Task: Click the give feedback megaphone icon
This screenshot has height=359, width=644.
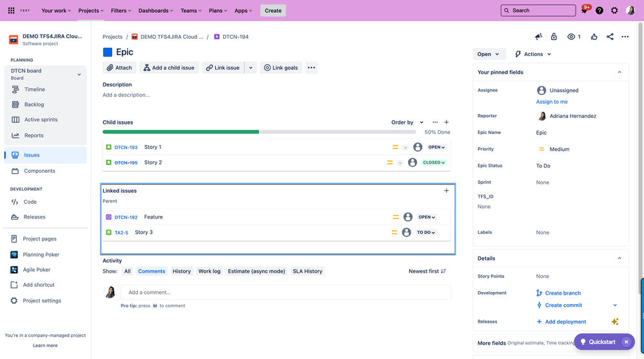Action: [538, 37]
